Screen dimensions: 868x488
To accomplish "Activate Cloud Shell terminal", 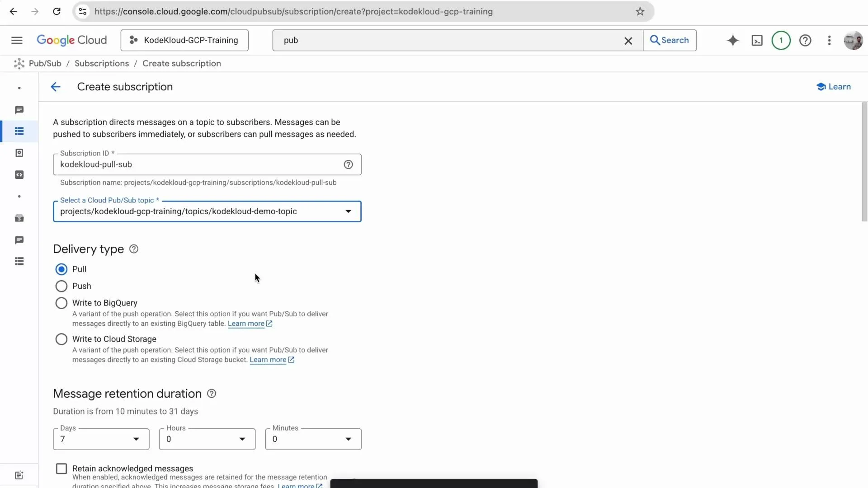I will [757, 40].
